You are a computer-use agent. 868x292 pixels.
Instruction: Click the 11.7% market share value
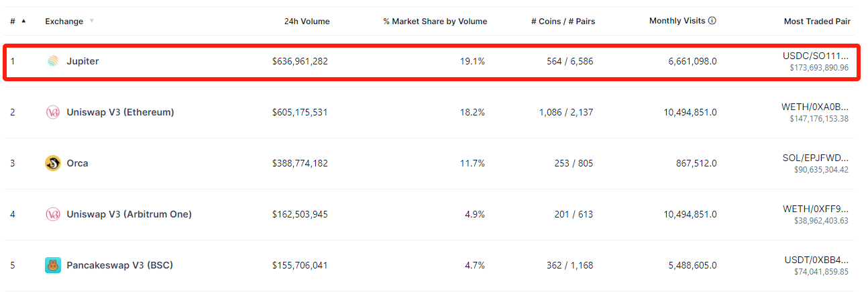tap(472, 163)
